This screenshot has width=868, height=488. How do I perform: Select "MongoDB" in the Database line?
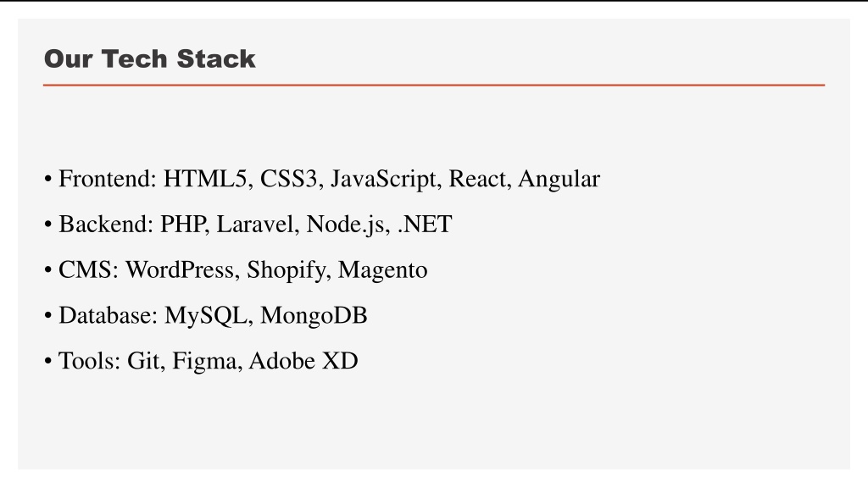point(314,316)
